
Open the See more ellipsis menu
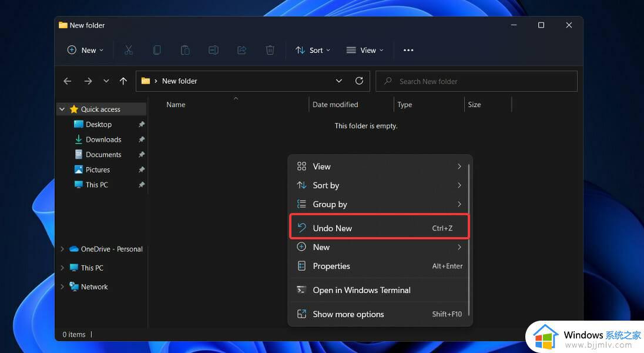408,50
